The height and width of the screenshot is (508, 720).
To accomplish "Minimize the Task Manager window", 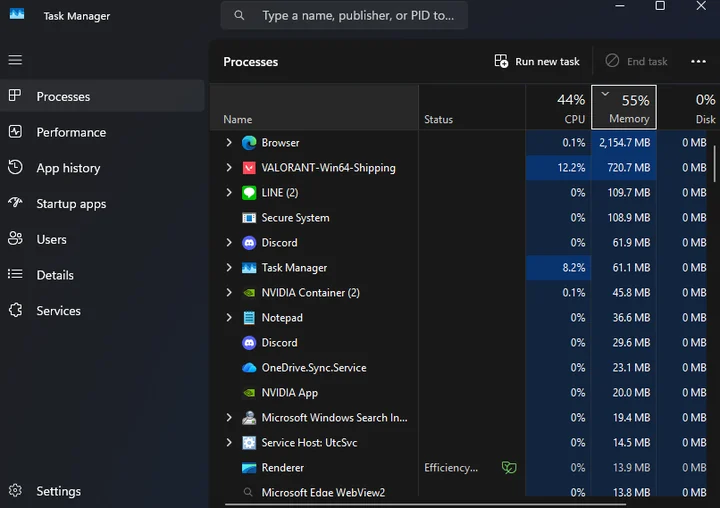I will coord(620,6).
